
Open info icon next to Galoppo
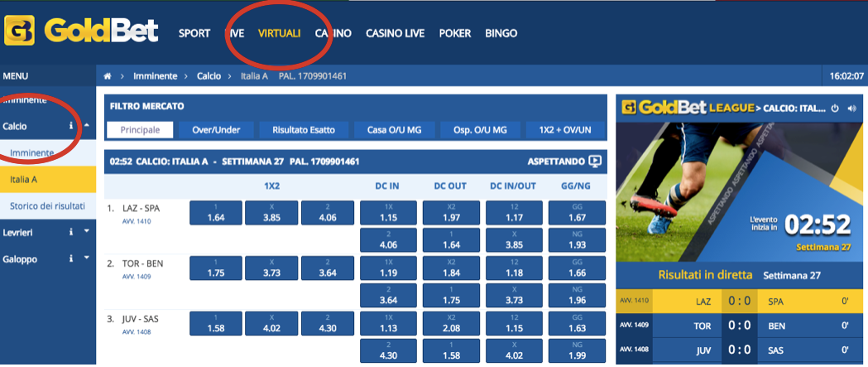click(71, 258)
